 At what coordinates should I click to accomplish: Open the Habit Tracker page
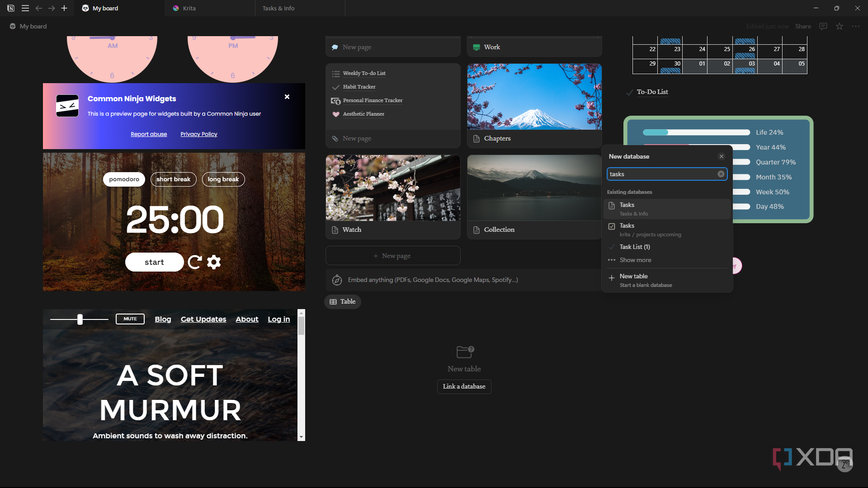[x=359, y=87]
